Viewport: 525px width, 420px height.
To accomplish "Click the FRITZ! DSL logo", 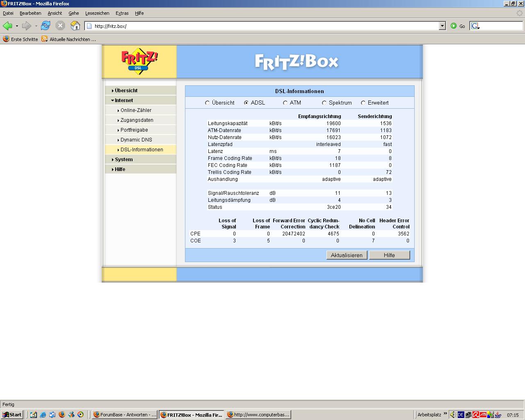I will [139, 62].
